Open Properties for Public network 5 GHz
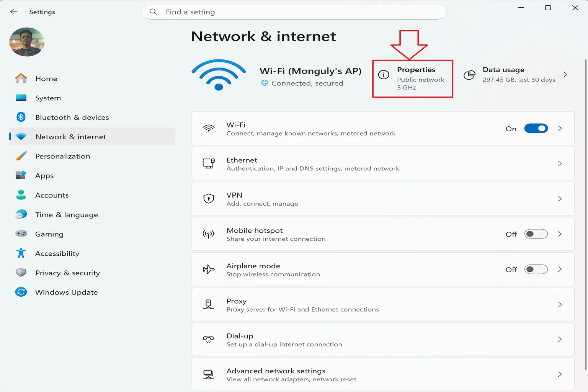This screenshot has height=392, width=588. (x=413, y=78)
